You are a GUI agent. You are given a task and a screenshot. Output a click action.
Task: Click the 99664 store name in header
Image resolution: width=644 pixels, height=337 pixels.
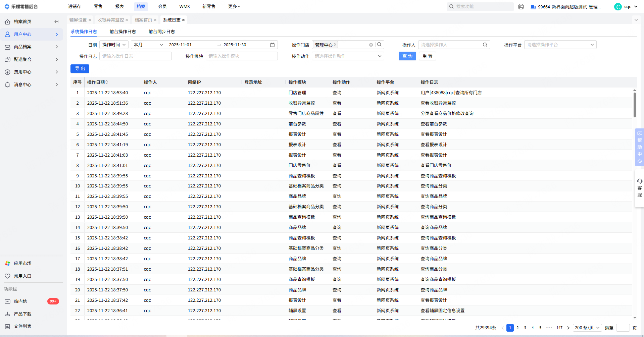coord(569,7)
